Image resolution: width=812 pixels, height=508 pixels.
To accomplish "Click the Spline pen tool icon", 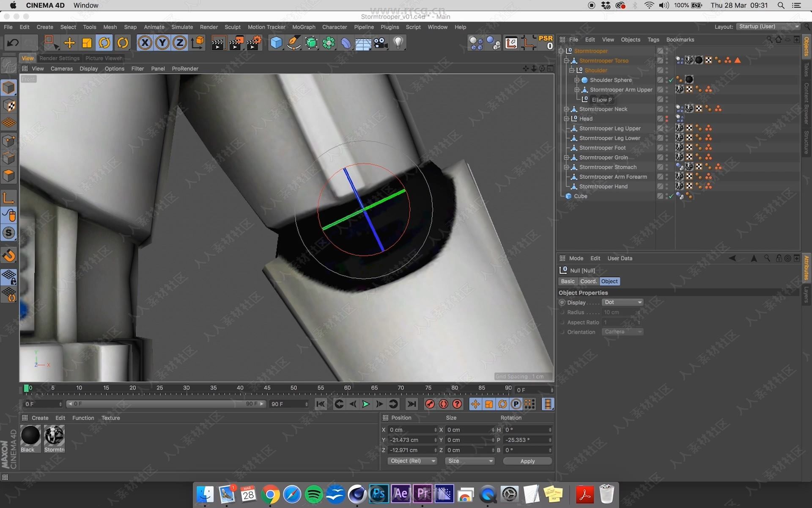I will click(294, 43).
